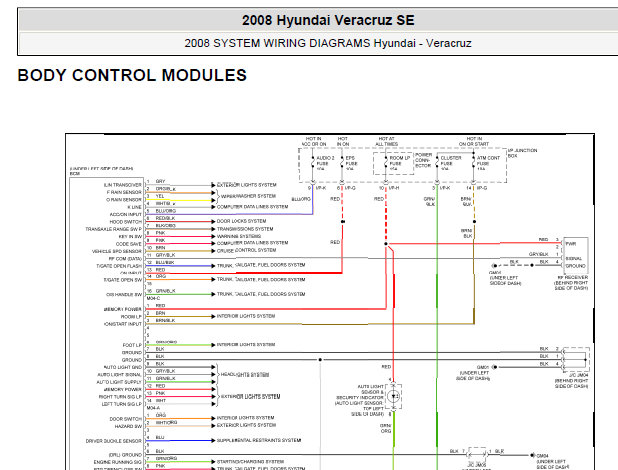Image resolution: width=618 pixels, height=470 pixels.
Task: Click the auto light sensor diode symbol
Action: pos(393,396)
